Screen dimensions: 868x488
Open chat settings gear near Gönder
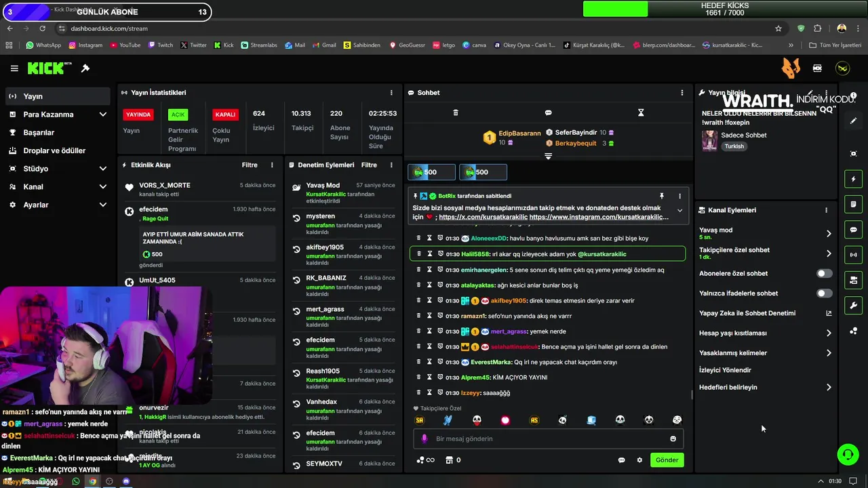(639, 460)
